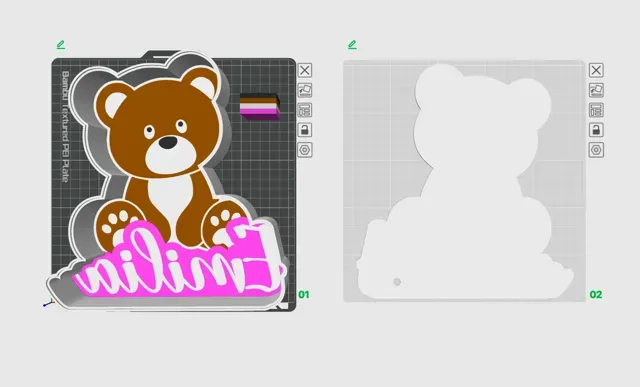This screenshot has width=640, height=387.
Task: Remove plate 02 with its X icon
Action: coord(596,70)
